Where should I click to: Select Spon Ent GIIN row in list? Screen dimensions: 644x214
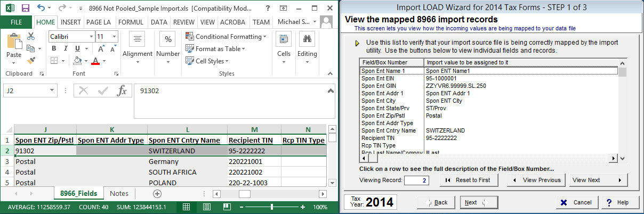point(488,85)
